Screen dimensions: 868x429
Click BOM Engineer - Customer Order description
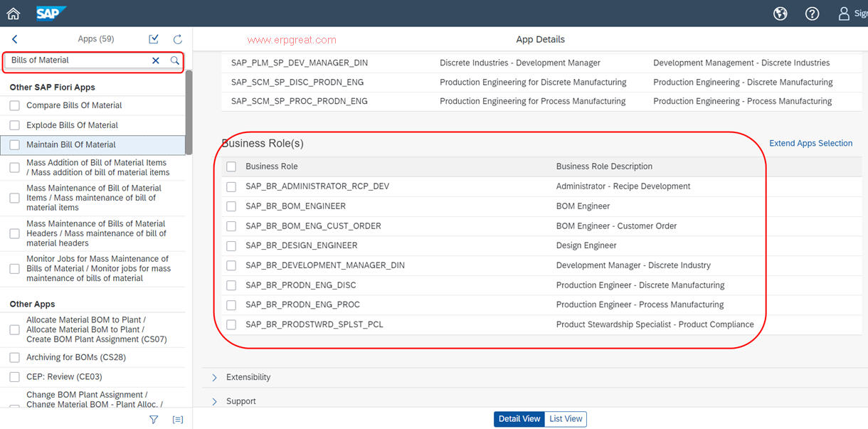pos(616,226)
